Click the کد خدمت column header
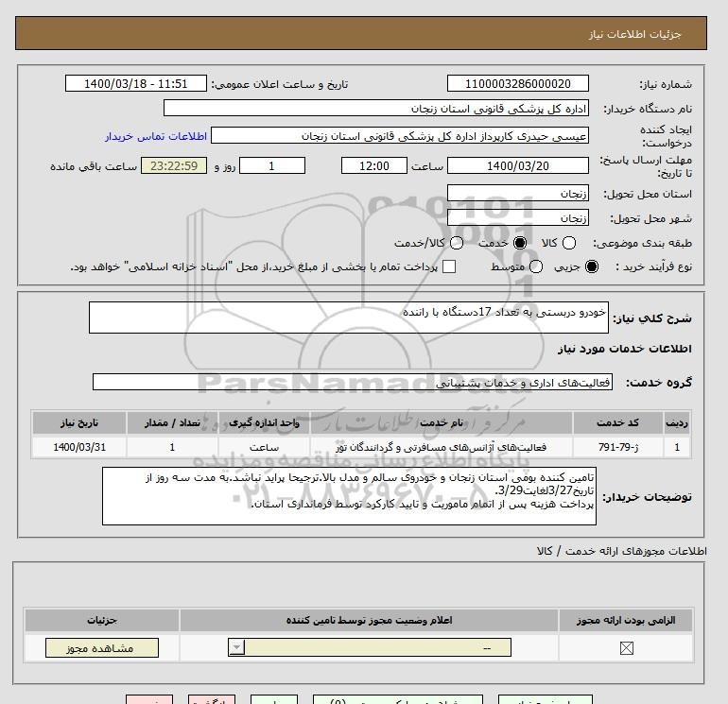 click(617, 422)
